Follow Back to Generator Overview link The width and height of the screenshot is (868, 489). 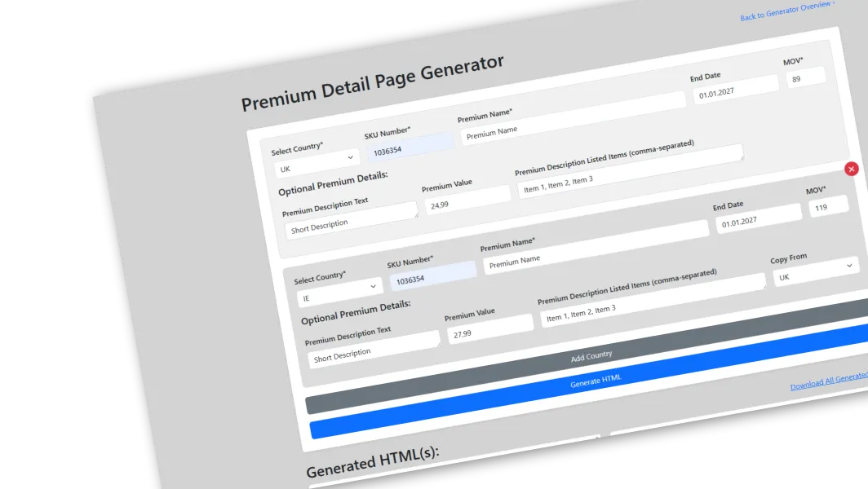[x=787, y=11]
